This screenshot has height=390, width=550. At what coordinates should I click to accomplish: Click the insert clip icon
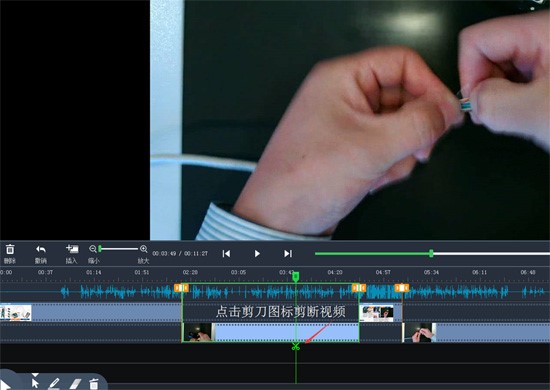pos(72,249)
